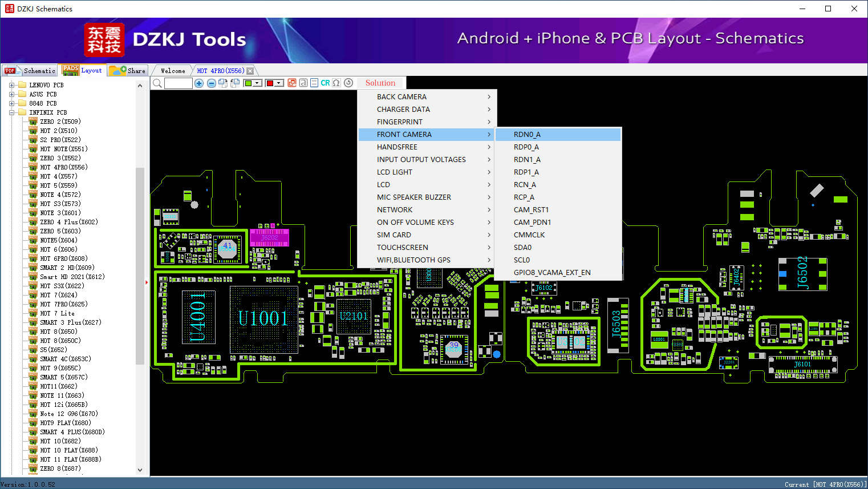Expand the TOUCHSCREEN submenu arrow
Image resolution: width=868 pixels, height=489 pixels.
tap(489, 247)
